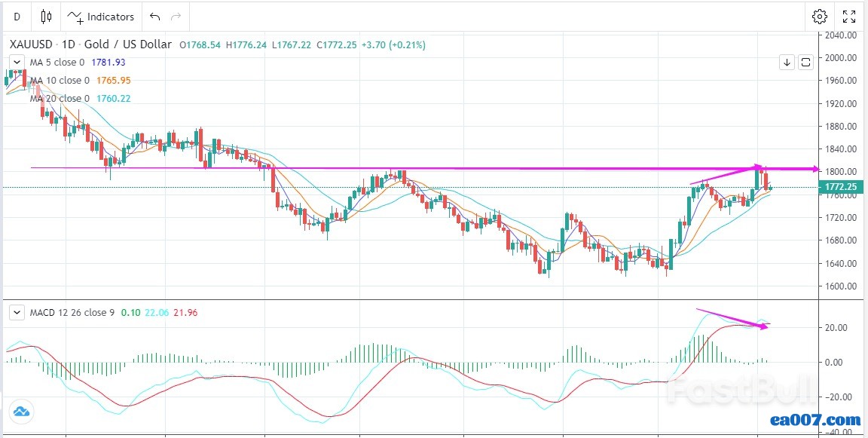868x438 pixels.
Task: Click the open value O1768.54
Action: (200, 44)
